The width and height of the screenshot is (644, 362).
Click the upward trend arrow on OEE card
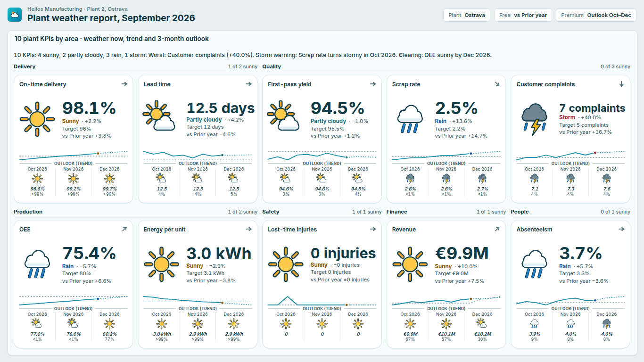pos(124,230)
